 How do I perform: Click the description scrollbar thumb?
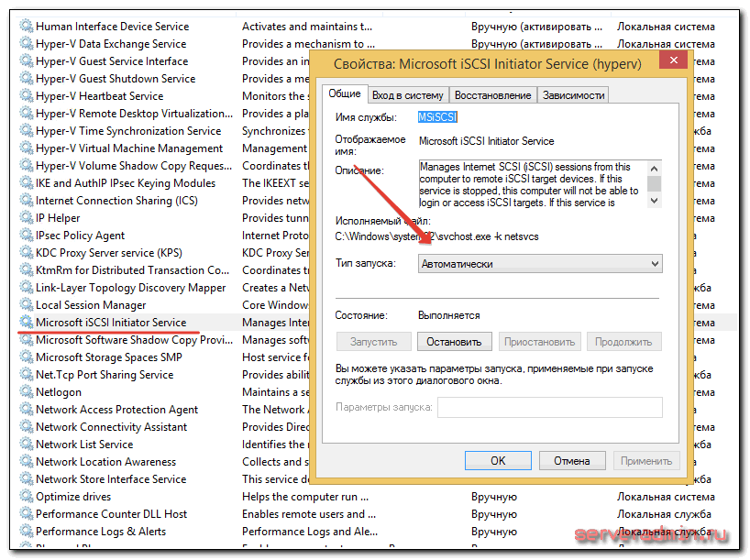pyautogui.click(x=655, y=183)
